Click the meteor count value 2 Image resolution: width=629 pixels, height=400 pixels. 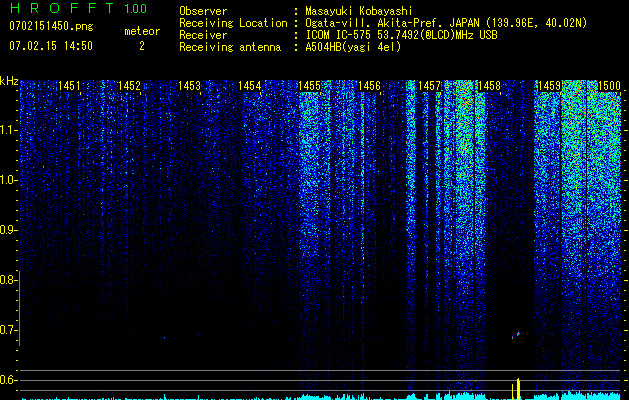142,46
